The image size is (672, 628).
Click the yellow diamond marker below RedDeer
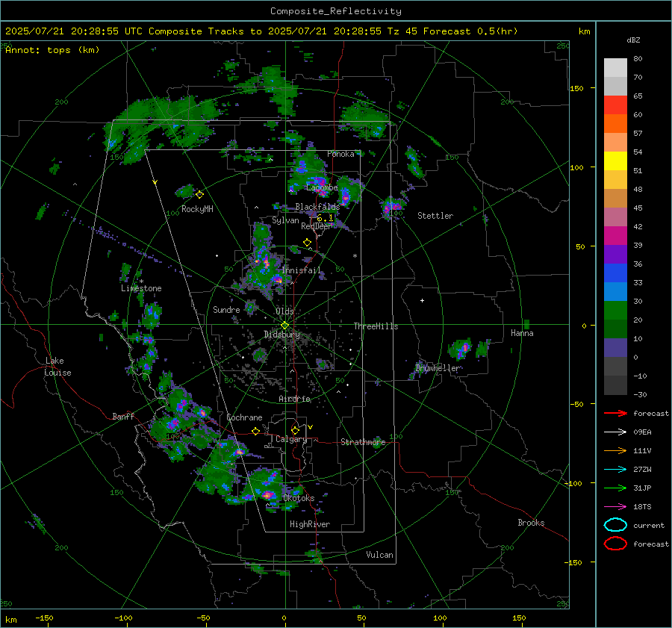[307, 243]
